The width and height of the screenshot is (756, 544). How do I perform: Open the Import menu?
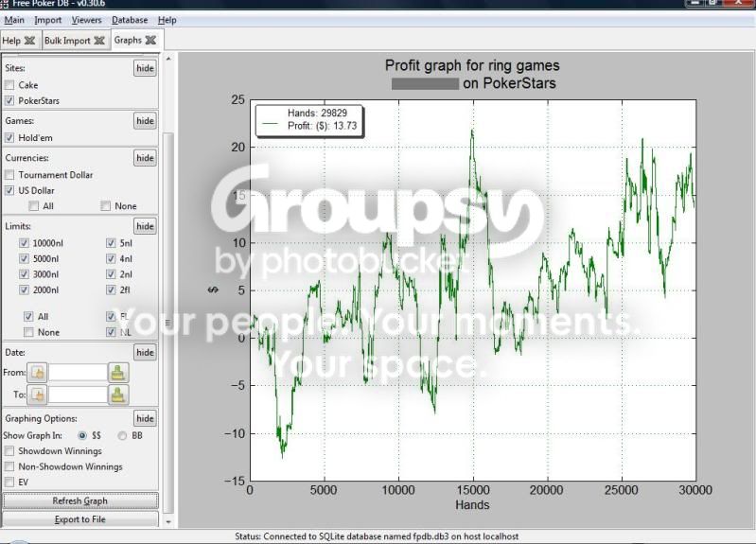(47, 20)
